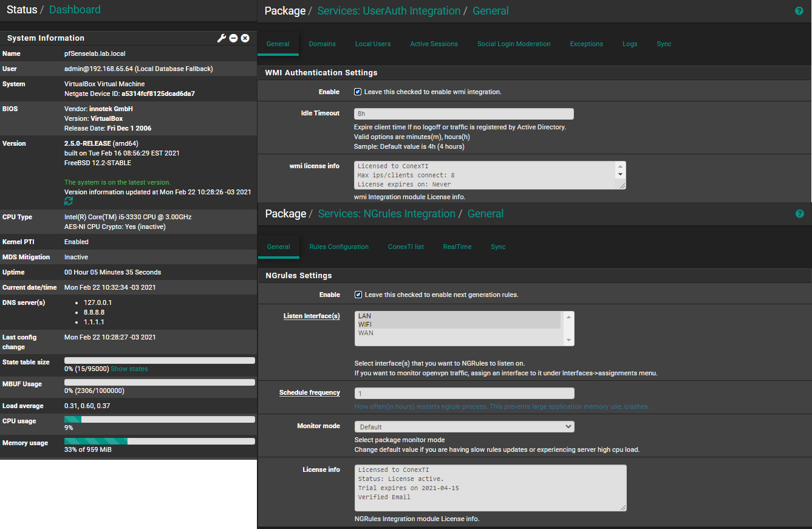Screen dimensions: 812x529
Task: Click Idle Timeout input field
Action: point(464,114)
